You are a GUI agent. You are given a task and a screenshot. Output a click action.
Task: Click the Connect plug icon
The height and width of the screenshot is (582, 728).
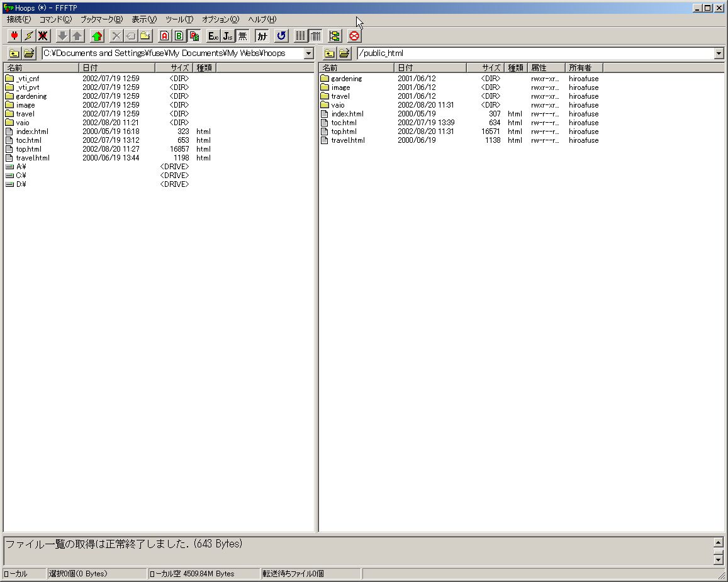pos(14,36)
